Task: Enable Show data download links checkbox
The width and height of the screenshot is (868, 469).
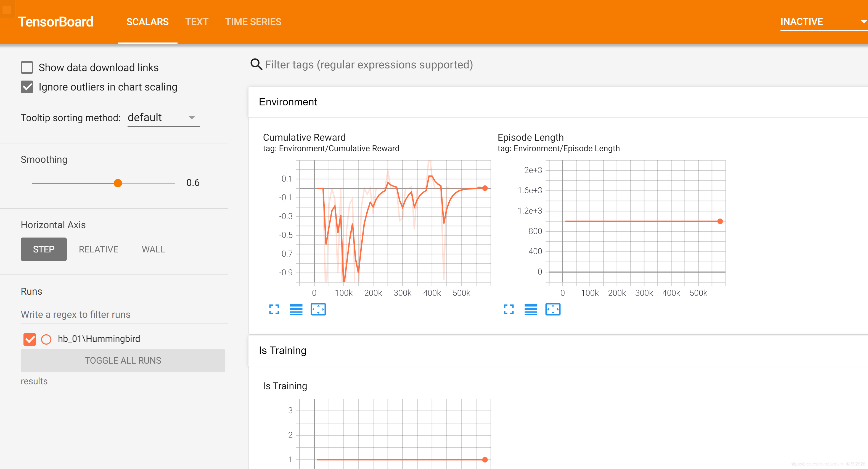Action: click(x=27, y=67)
